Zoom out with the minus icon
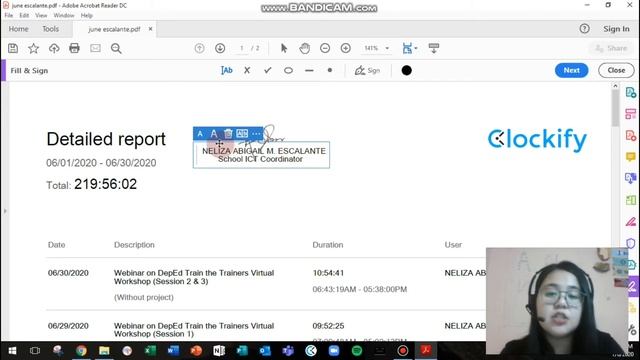This screenshot has height=360, width=640. tap(325, 48)
